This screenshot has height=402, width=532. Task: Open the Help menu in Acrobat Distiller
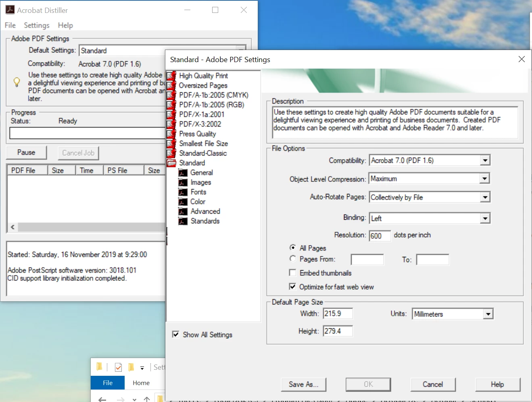65,25
